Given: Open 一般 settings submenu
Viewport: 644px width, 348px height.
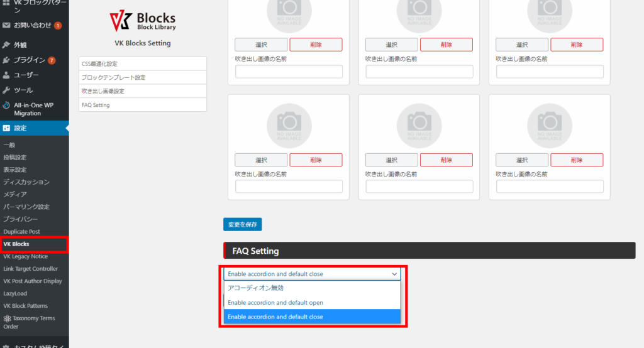Looking at the screenshot, I should (9, 145).
